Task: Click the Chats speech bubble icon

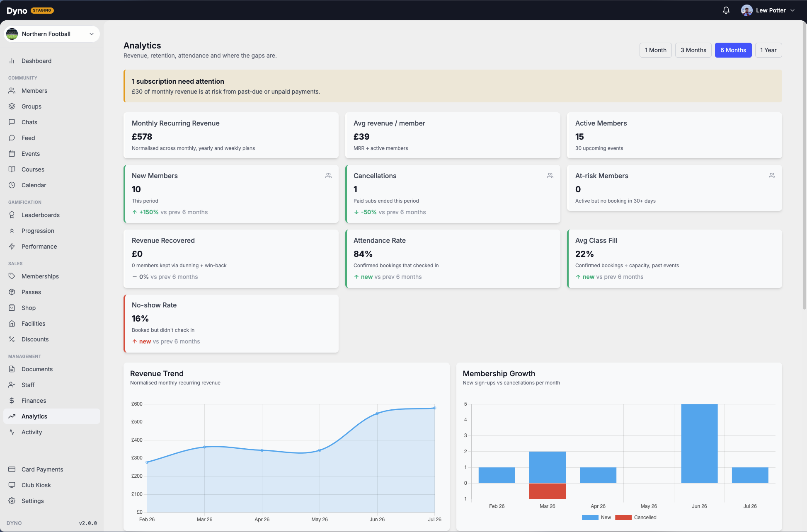Action: coord(12,122)
